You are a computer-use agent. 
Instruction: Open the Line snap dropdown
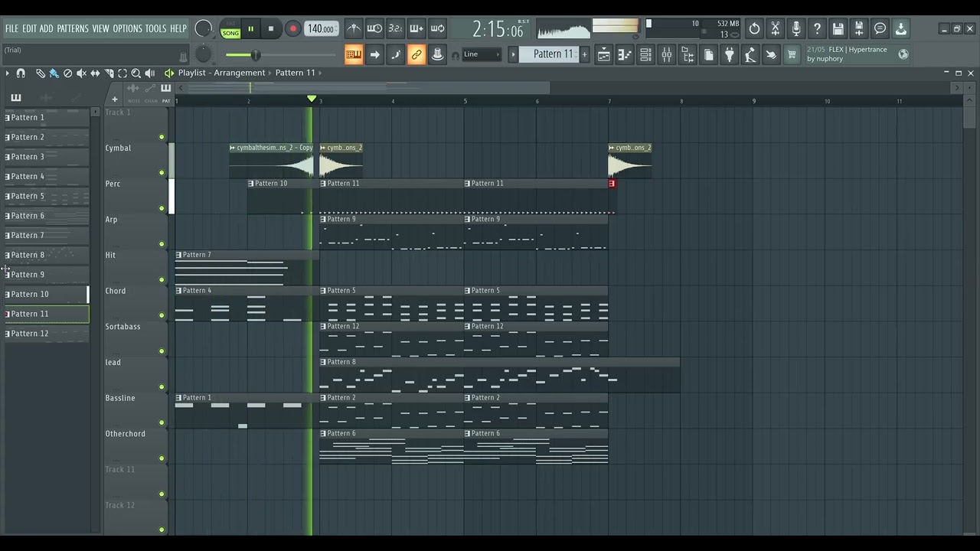[x=482, y=54]
